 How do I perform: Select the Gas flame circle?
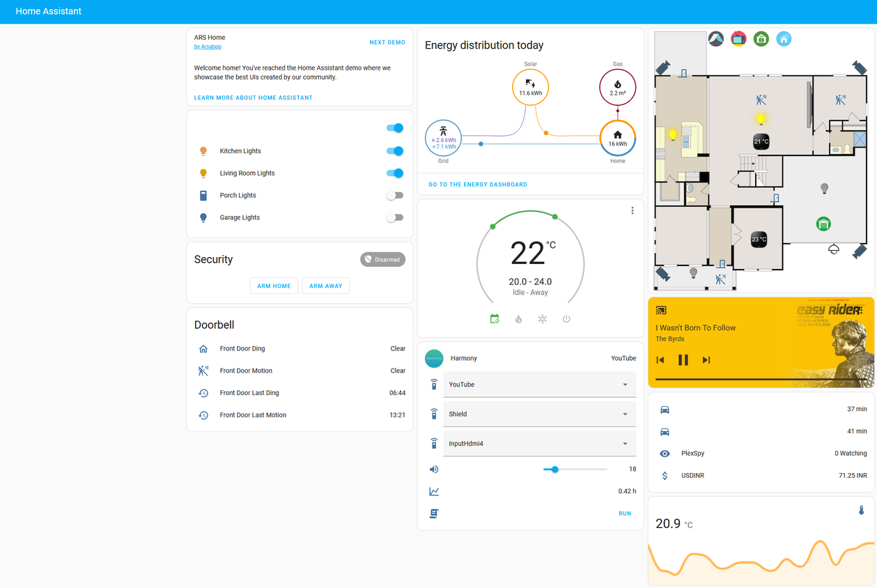coord(618,87)
